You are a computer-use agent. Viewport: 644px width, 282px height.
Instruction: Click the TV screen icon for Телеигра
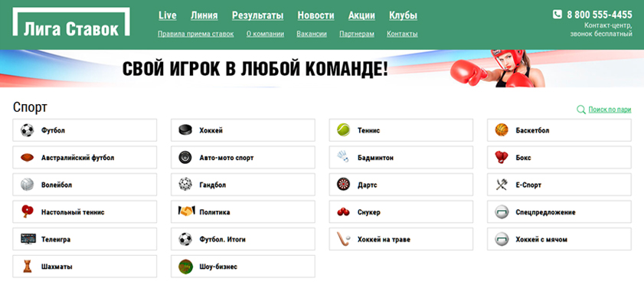28,239
